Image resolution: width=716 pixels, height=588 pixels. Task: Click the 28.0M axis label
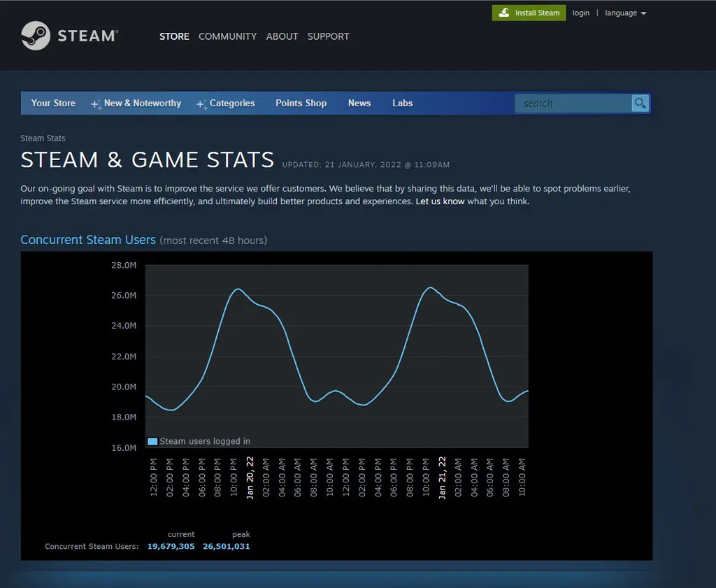pyautogui.click(x=124, y=265)
